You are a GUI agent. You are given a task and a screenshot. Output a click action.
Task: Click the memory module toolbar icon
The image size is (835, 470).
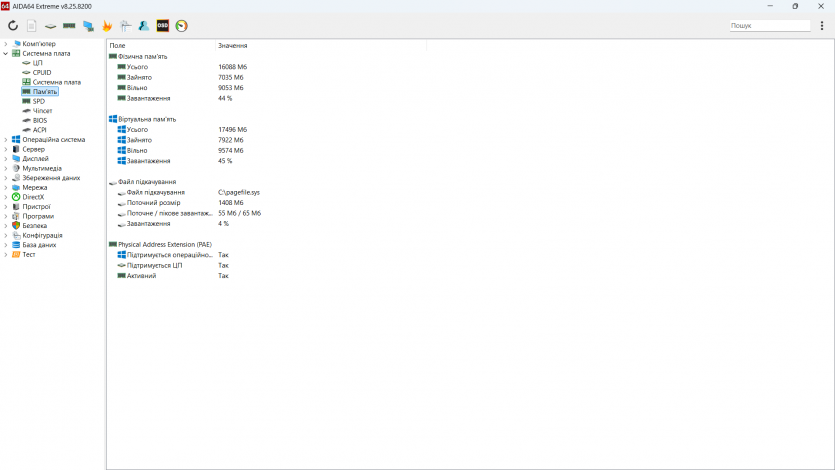[69, 25]
